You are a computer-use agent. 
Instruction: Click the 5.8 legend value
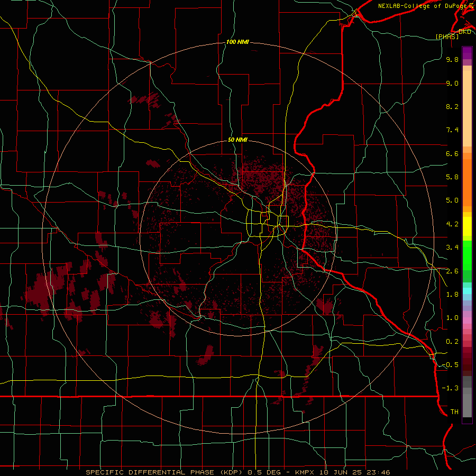[x=452, y=177]
